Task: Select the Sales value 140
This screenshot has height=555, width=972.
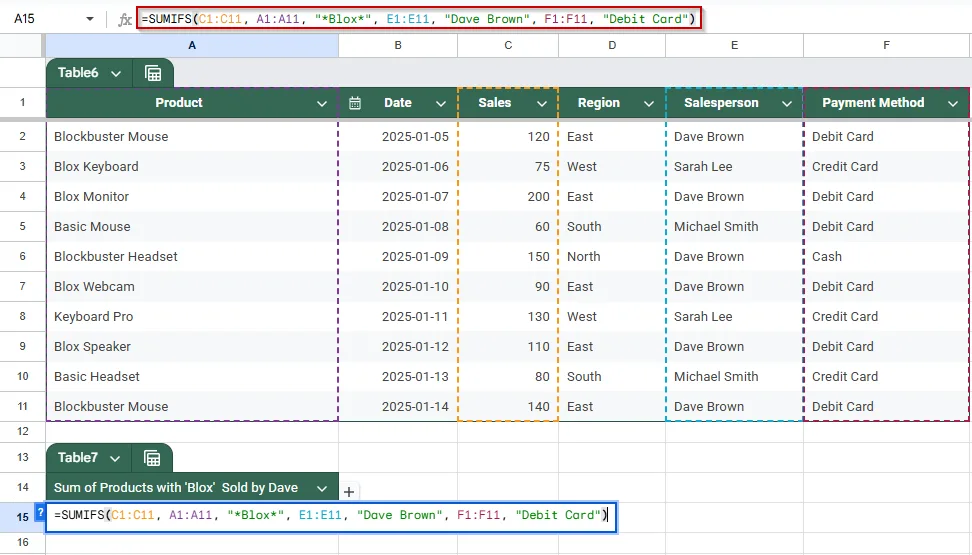Action: coord(508,407)
